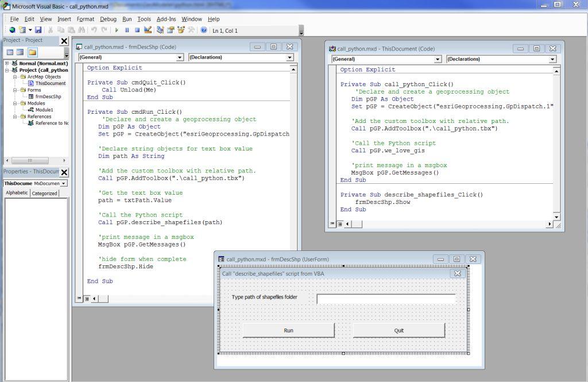588x382 pixels.
Task: Switch to the Categorized properties tab
Action: point(44,193)
